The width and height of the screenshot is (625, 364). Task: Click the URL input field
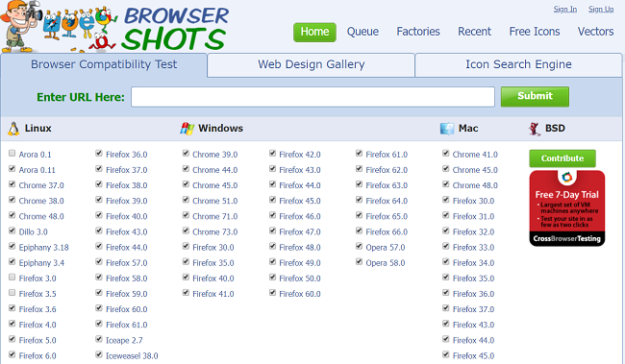(x=312, y=97)
